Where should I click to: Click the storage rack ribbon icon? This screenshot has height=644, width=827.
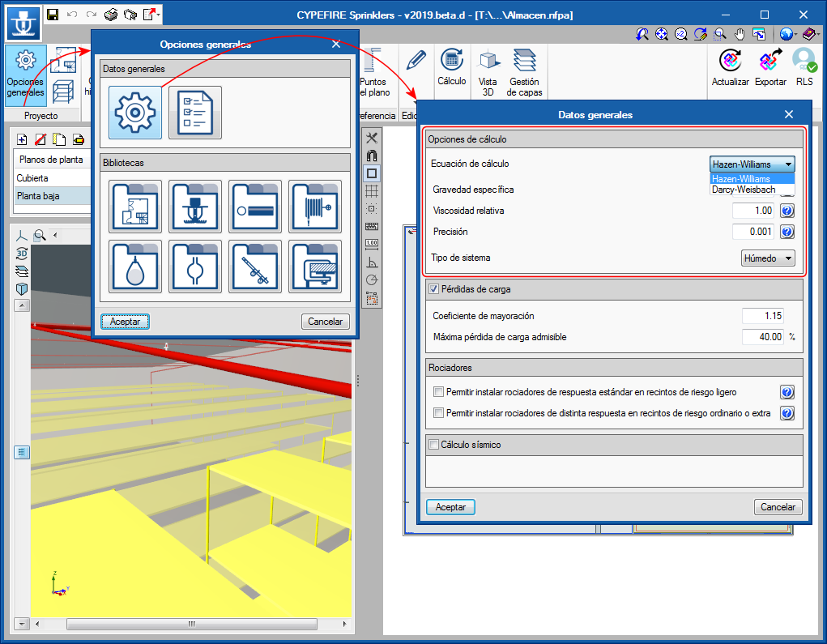tap(63, 92)
